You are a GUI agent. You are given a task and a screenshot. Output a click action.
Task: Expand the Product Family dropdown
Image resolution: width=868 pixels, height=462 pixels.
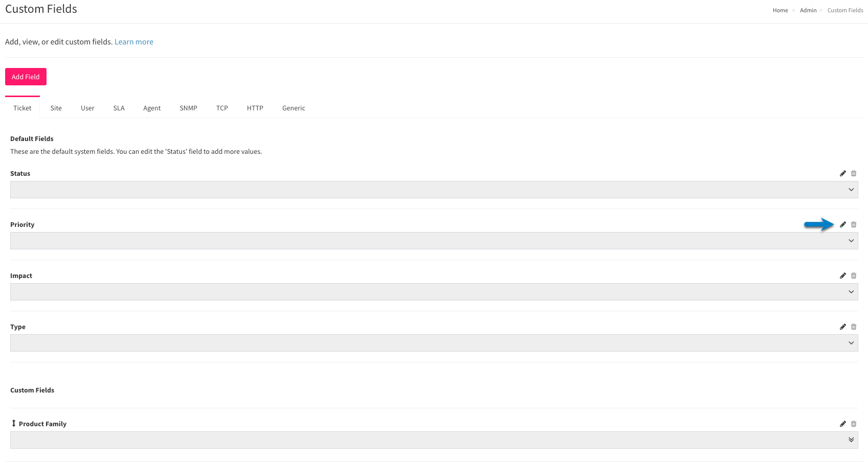(434, 440)
